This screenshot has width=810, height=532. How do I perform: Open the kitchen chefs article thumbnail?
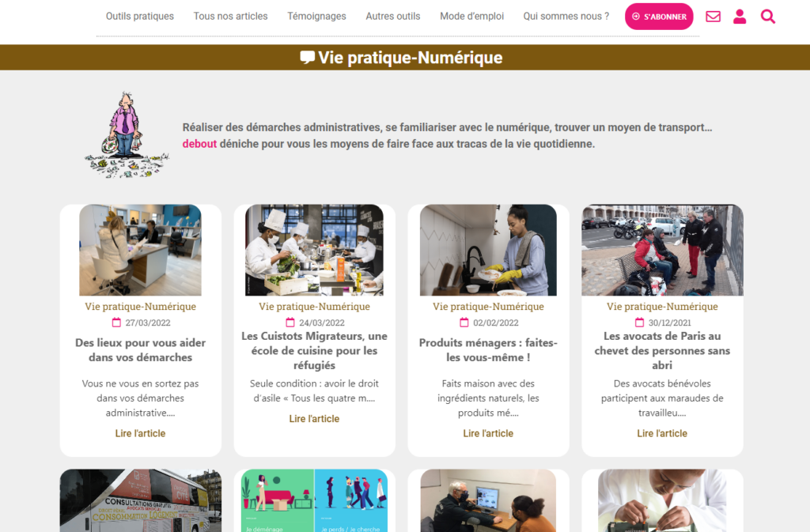coord(314,251)
